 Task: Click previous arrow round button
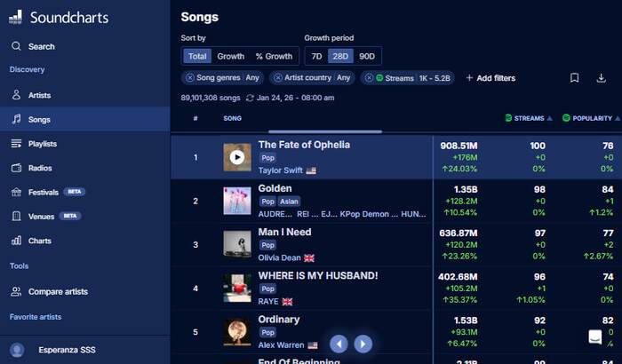(x=339, y=344)
